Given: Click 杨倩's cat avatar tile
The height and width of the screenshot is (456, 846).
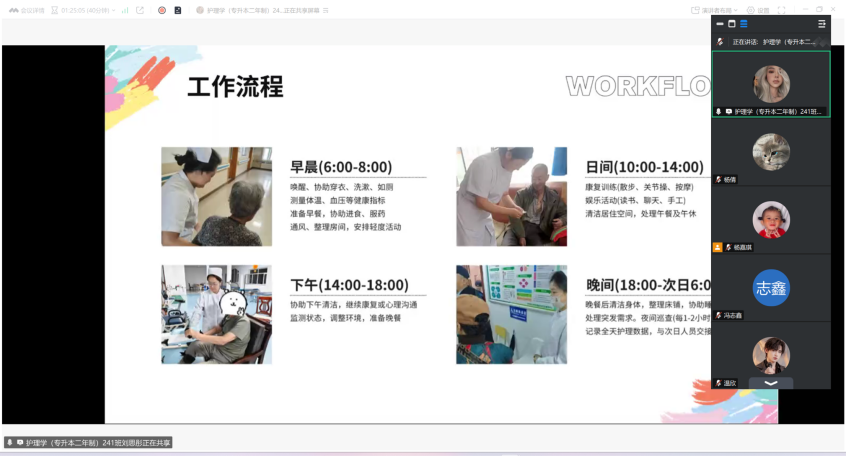Looking at the screenshot, I should (770, 152).
